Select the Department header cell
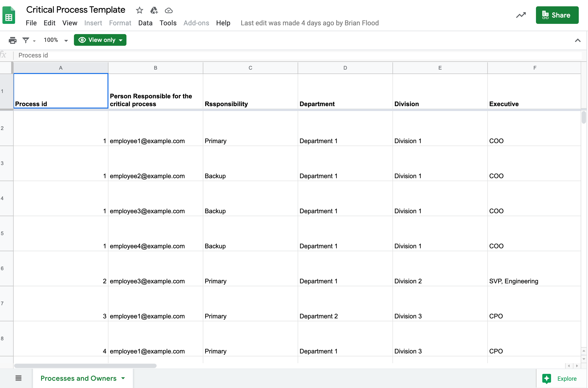This screenshot has width=588, height=388. (x=345, y=91)
